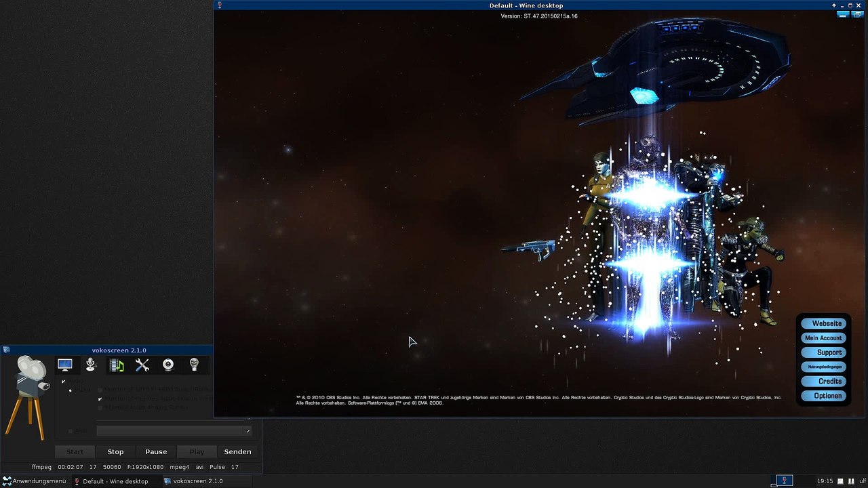The height and width of the screenshot is (488, 868).
Task: Click the Stop recording button
Action: click(115, 451)
